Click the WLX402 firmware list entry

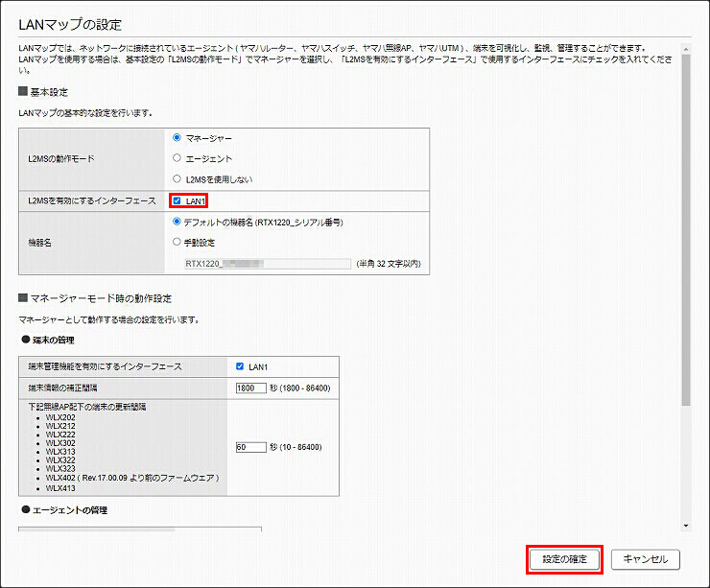click(x=132, y=478)
